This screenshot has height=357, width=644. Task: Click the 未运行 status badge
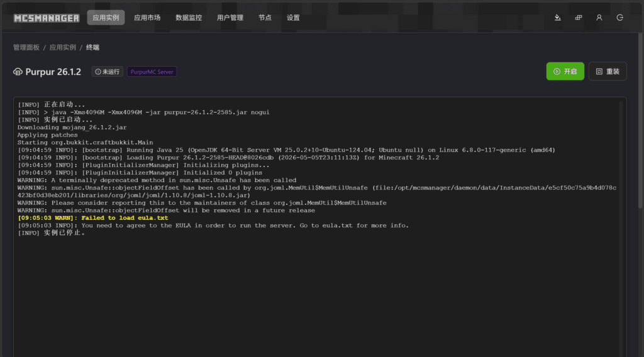coord(107,72)
